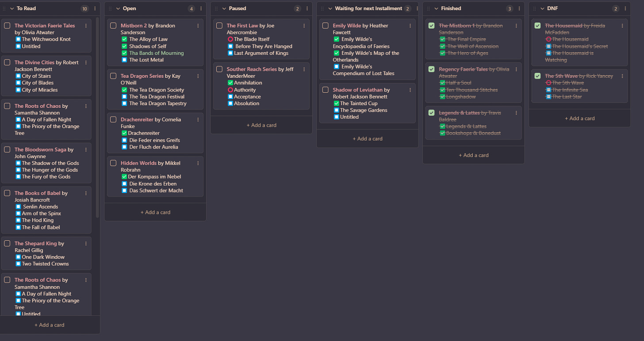This screenshot has width=644, height=341.
Task: Collapse the Paused lane chevron
Action: coord(224,8)
